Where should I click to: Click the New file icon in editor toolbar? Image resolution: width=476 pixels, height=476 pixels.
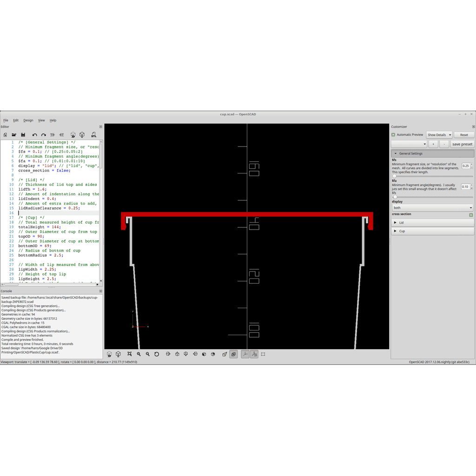tap(5, 135)
